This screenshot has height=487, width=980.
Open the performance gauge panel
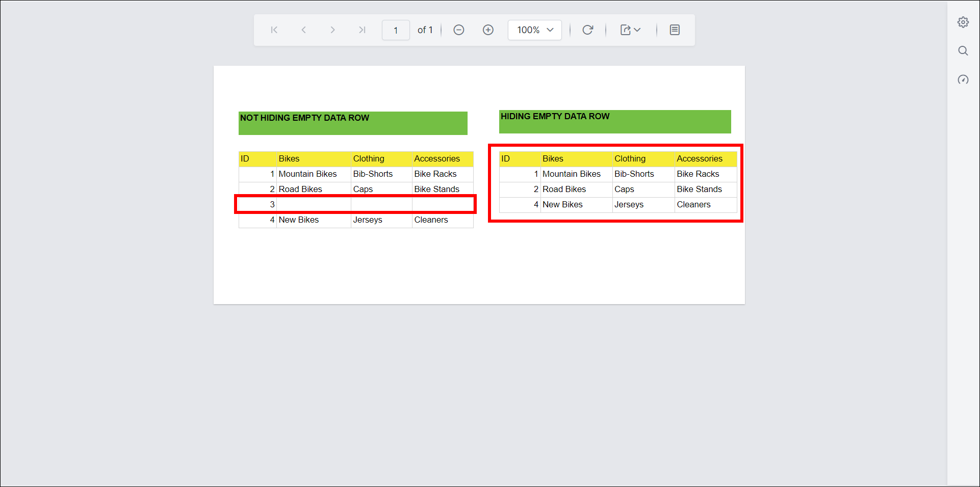click(x=963, y=79)
